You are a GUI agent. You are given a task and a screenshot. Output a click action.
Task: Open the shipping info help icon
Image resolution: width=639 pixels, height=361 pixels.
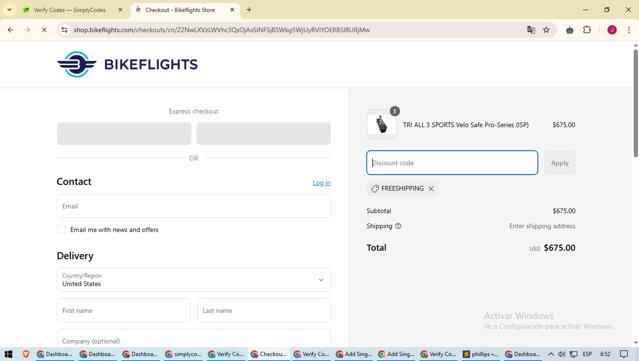pyautogui.click(x=398, y=226)
